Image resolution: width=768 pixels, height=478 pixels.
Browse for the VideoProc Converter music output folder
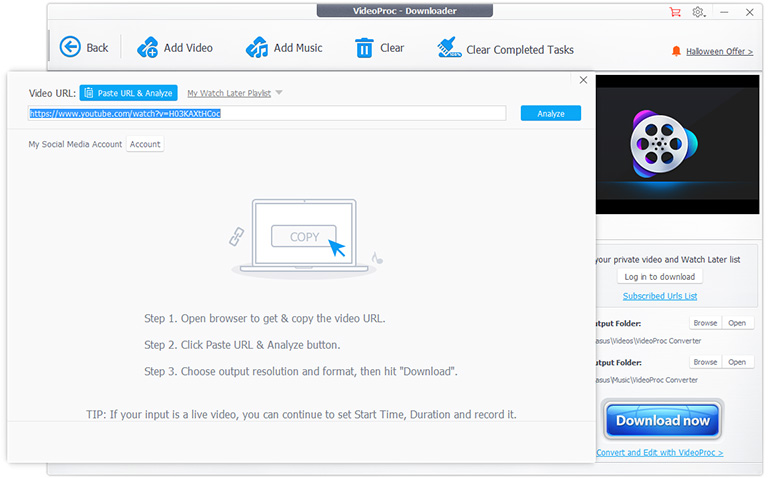(705, 362)
